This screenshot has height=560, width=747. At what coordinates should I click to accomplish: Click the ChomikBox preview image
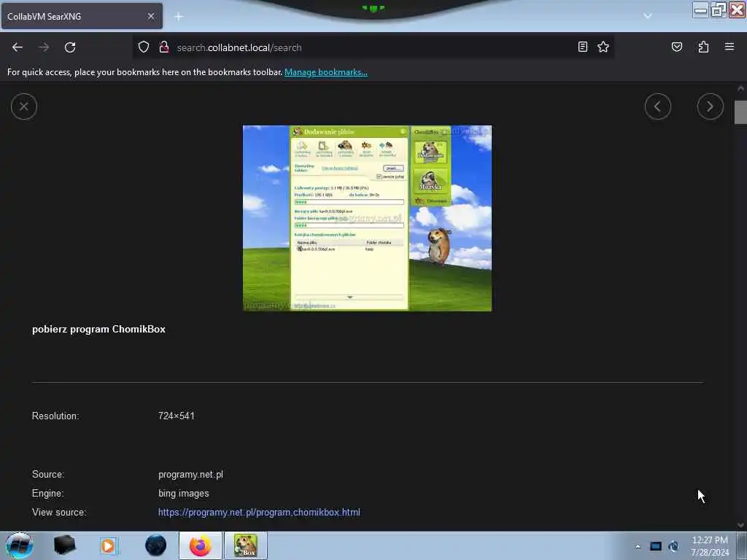click(x=368, y=218)
